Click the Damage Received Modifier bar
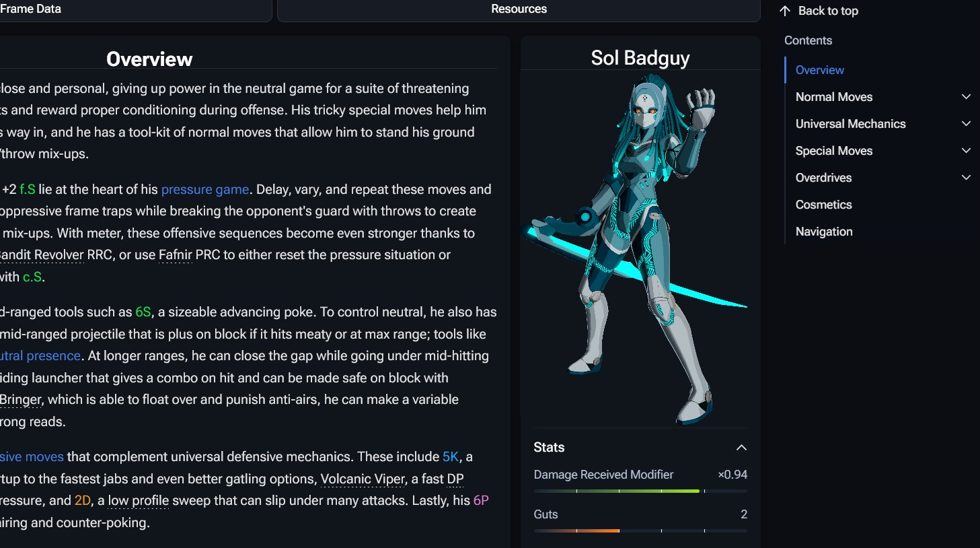The image size is (980, 548). pyautogui.click(x=640, y=491)
